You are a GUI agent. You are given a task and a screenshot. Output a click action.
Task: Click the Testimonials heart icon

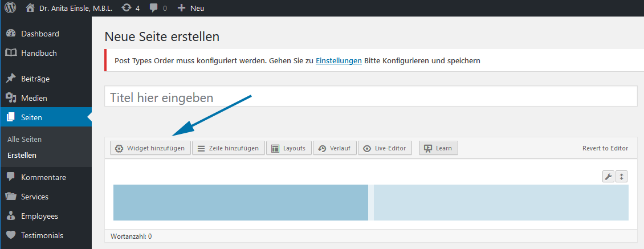11,235
